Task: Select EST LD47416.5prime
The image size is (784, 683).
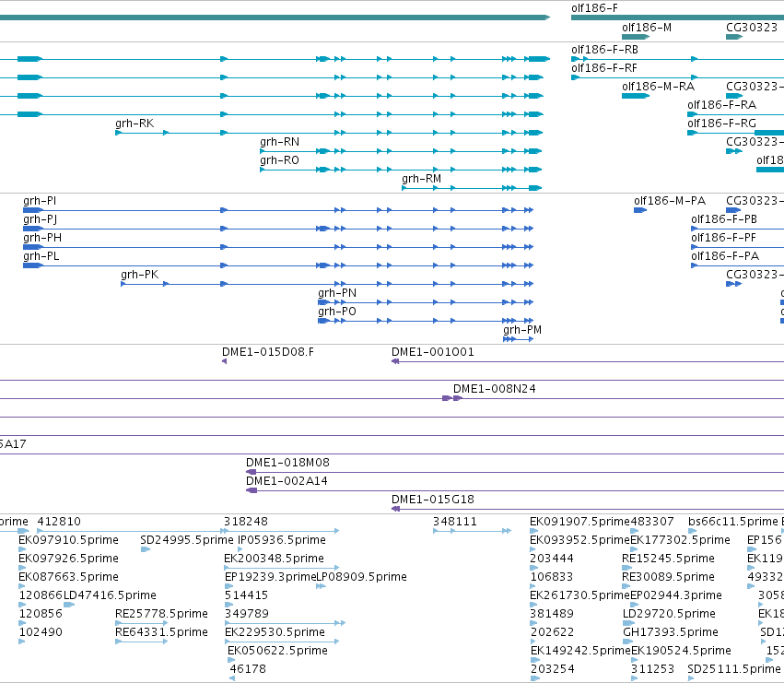Action: point(110,596)
